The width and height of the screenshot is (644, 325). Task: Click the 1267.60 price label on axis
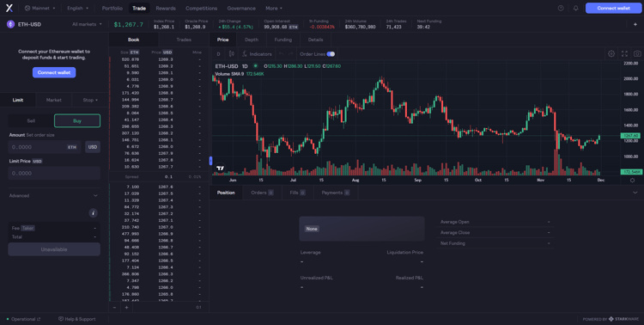point(630,135)
